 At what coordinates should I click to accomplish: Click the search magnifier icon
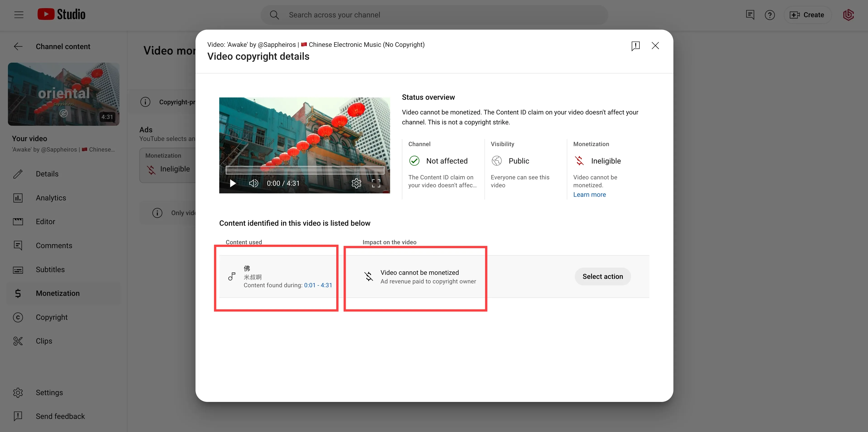coord(274,15)
